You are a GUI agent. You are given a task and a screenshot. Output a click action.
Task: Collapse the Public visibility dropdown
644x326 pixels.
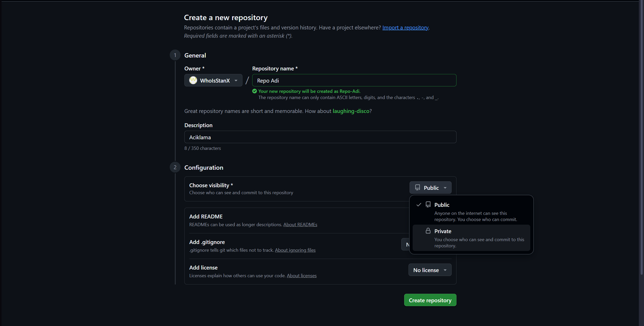(x=430, y=188)
